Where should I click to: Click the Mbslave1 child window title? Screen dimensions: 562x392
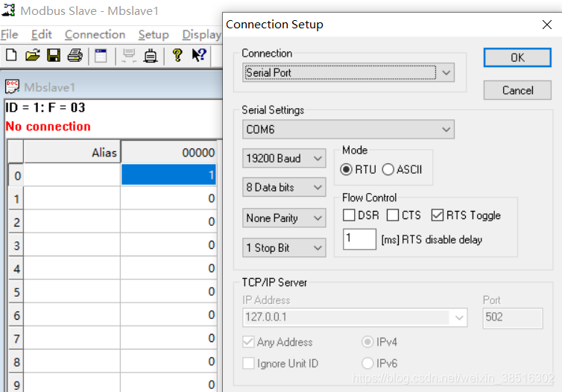click(x=49, y=87)
